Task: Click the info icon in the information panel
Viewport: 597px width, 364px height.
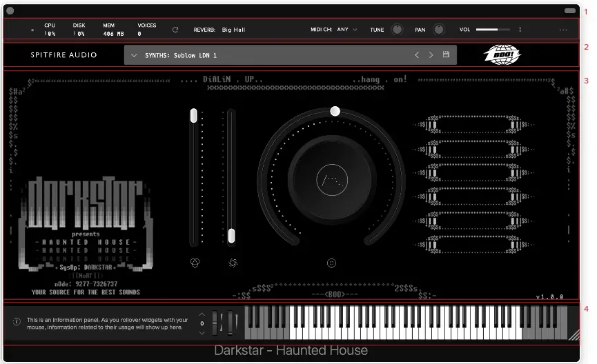Action: point(17,322)
